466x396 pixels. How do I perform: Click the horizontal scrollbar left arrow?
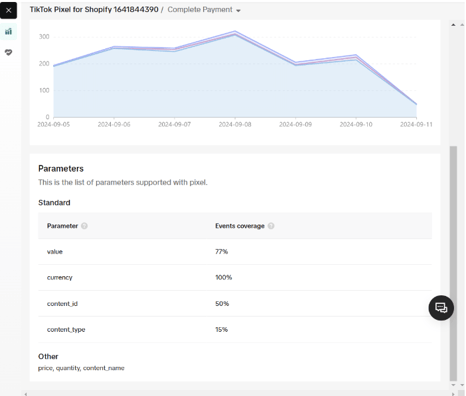(x=26, y=394)
